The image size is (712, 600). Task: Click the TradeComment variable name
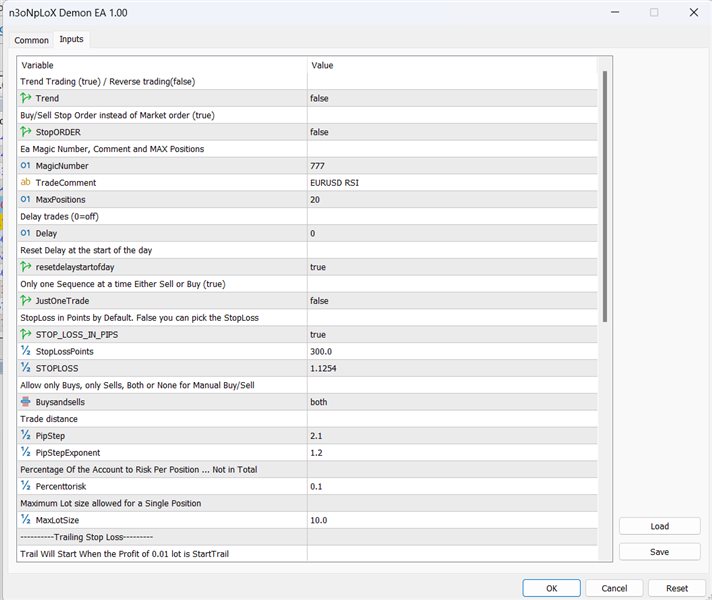click(x=66, y=183)
